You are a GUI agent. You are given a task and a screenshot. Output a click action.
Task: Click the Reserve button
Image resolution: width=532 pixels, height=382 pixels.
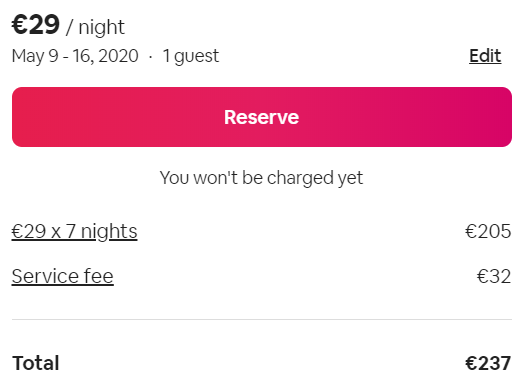point(262,117)
